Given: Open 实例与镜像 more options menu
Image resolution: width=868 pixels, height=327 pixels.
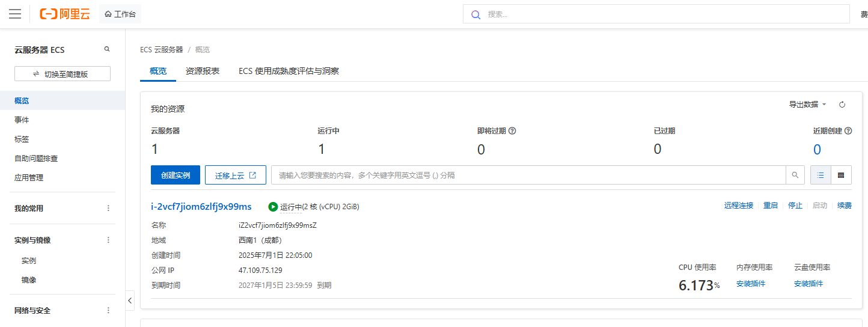Looking at the screenshot, I should pos(108,240).
